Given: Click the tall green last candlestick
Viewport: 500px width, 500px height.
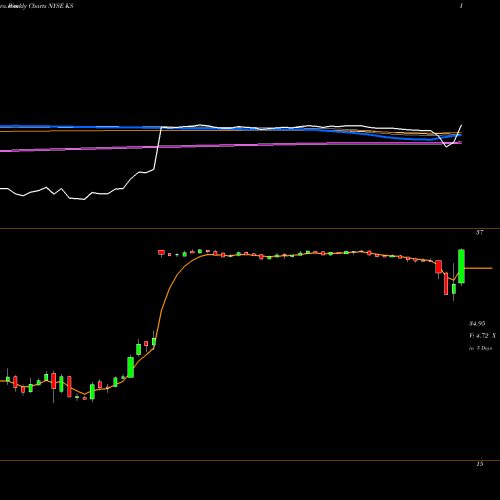Looking at the screenshot, I should pos(462,266).
